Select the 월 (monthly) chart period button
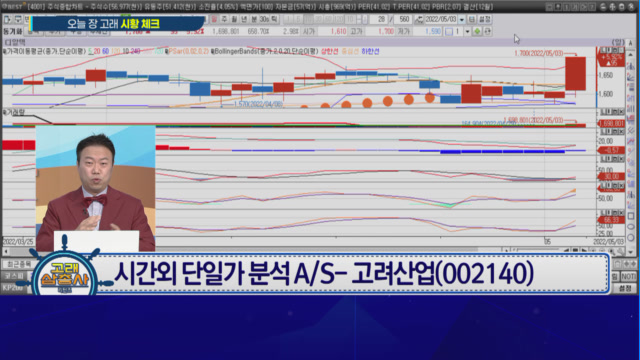Image resolution: width=640 pixels, height=360 pixels. 234,19
